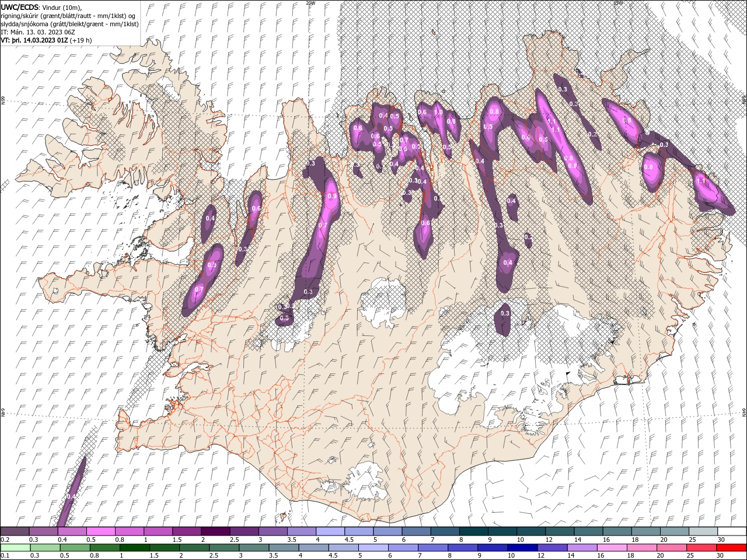Pick the lavender 14 swatch in lower legend row
This screenshot has width=747, height=560.
click(581, 548)
